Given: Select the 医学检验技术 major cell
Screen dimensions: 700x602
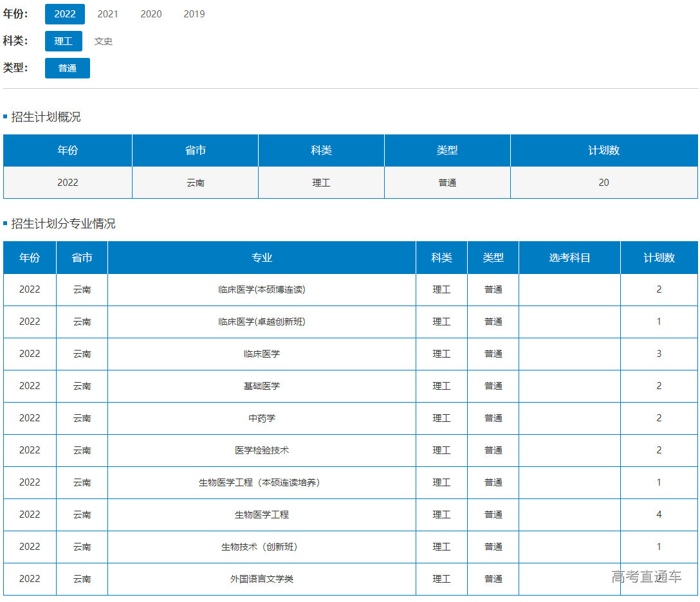Looking at the screenshot, I should 262,451.
